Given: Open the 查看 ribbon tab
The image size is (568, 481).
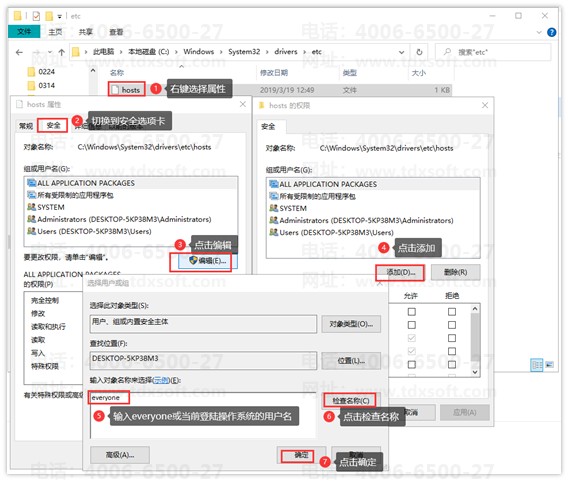Looking at the screenshot, I should 116,32.
